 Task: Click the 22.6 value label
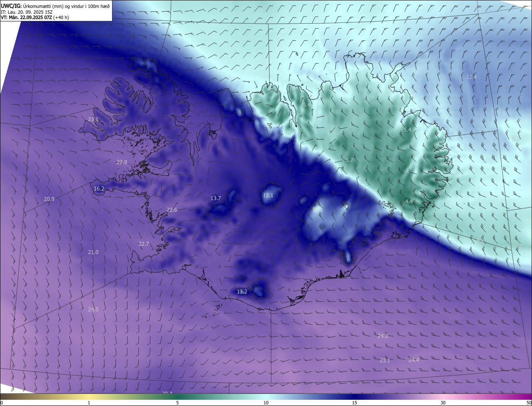click(172, 210)
